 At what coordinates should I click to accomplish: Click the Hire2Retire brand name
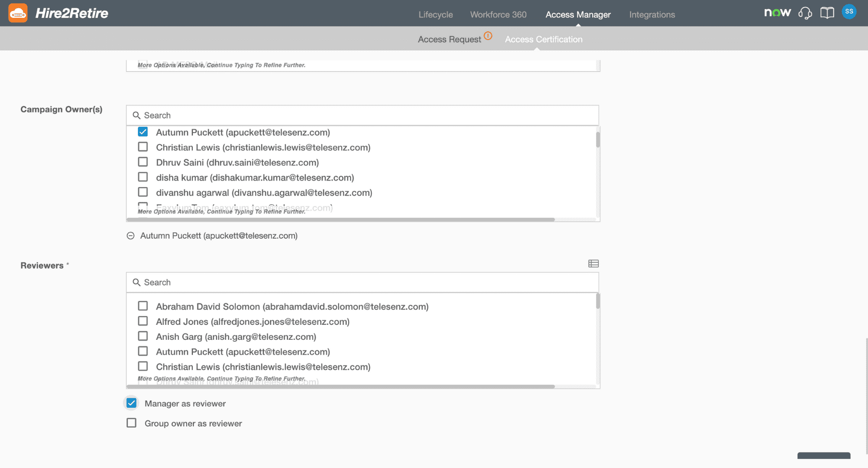(72, 13)
